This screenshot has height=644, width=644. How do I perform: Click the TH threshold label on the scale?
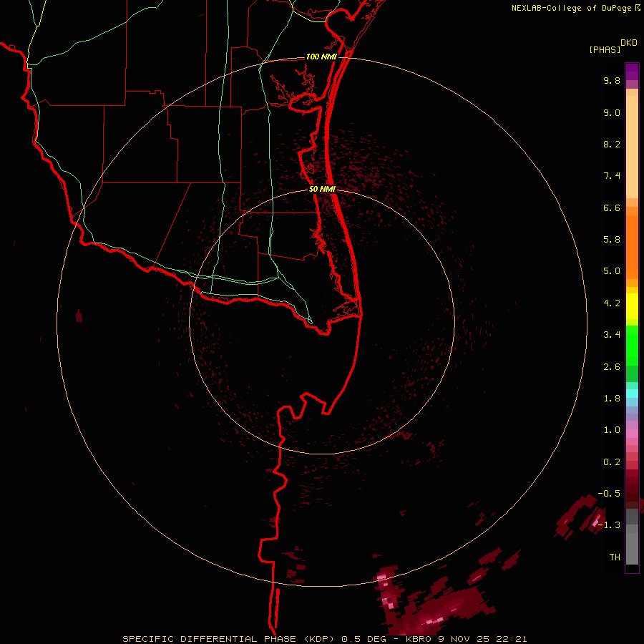(615, 557)
